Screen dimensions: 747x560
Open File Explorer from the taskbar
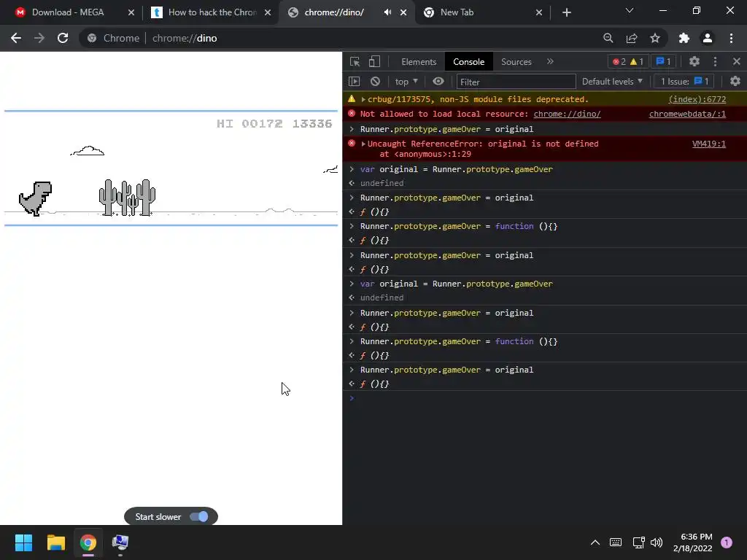click(55, 542)
